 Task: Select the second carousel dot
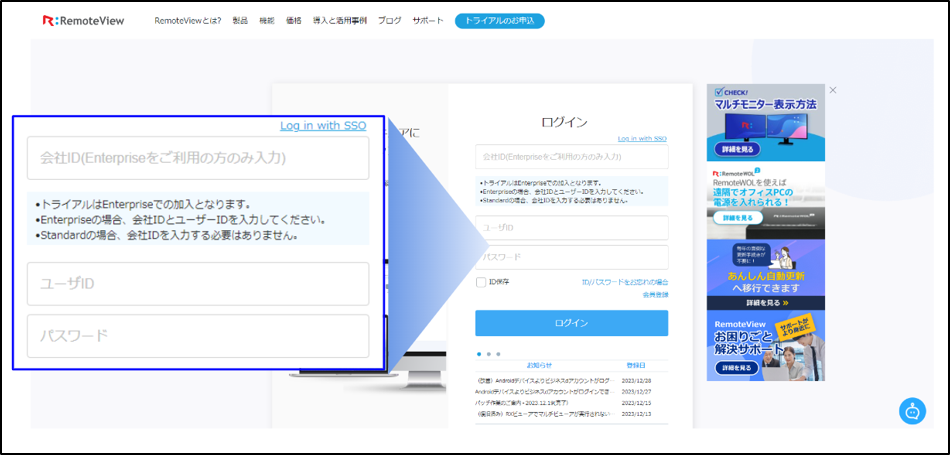click(x=489, y=353)
